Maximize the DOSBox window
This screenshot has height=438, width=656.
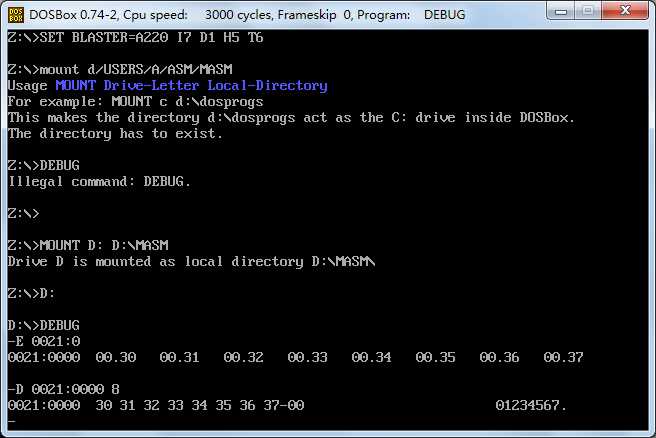point(587,11)
